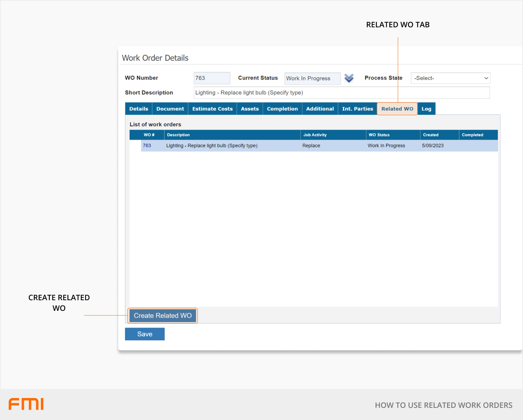Click the WO Number input field
This screenshot has width=523, height=420.
pos(212,78)
